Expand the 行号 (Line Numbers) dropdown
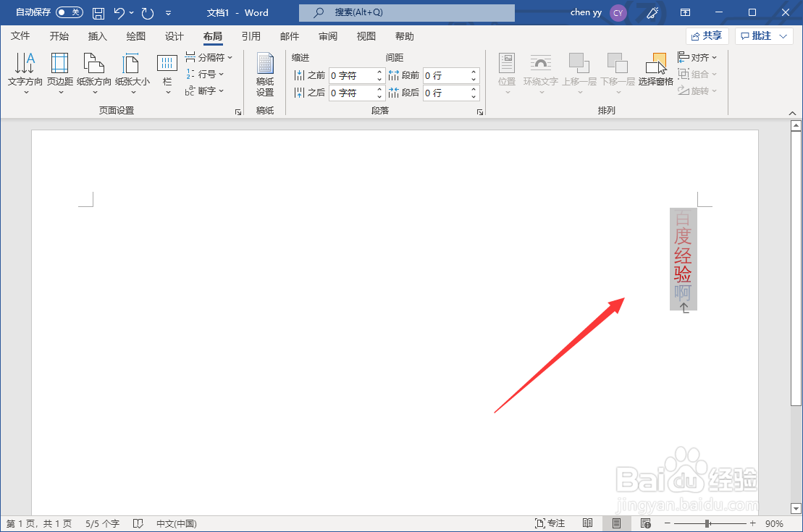Viewport: 803px width, 532px height. point(206,74)
